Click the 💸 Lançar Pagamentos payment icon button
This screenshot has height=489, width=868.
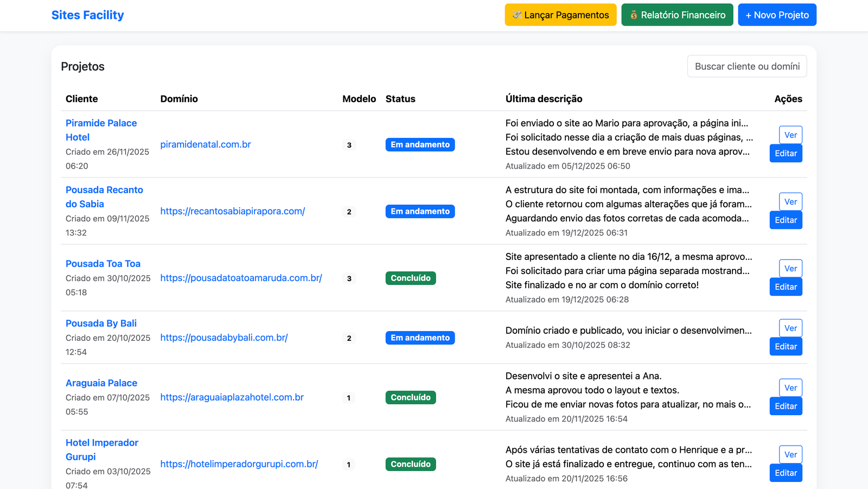tap(560, 15)
